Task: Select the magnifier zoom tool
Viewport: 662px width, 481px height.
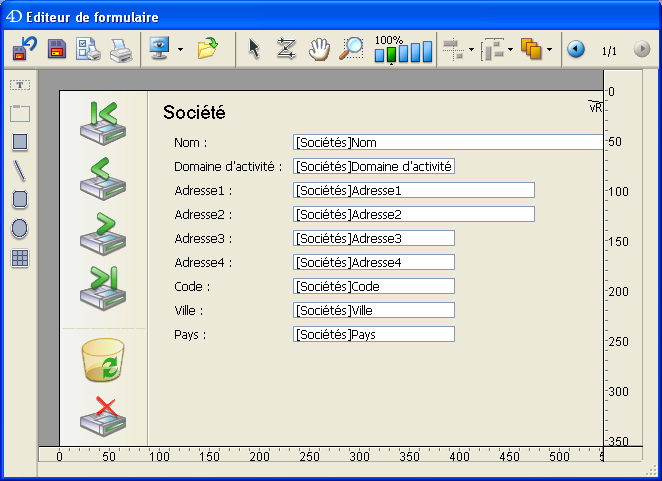Action: pyautogui.click(x=352, y=48)
